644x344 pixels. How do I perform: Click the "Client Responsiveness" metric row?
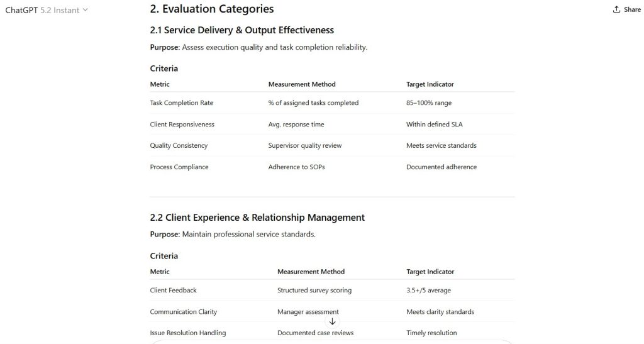[182, 125]
